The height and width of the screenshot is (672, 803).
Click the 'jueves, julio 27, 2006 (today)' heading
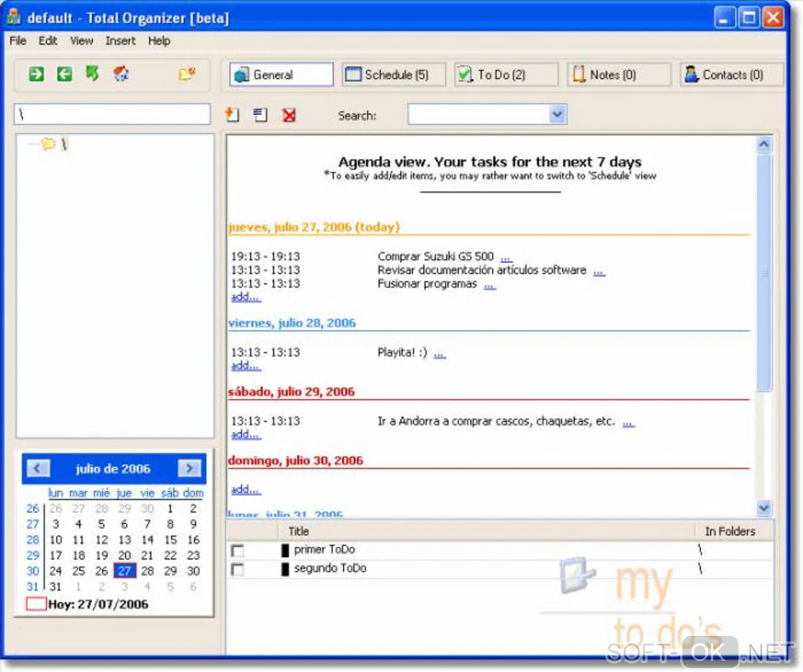[x=314, y=227]
